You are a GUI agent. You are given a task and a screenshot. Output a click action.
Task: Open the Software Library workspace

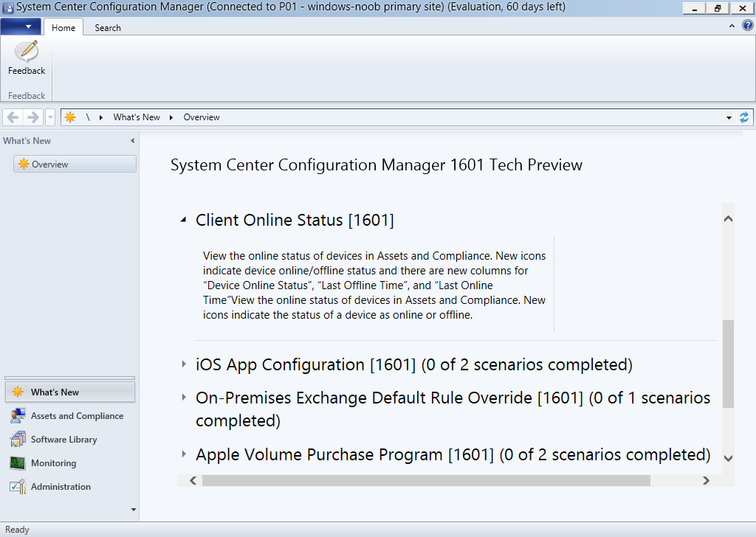coord(70,439)
